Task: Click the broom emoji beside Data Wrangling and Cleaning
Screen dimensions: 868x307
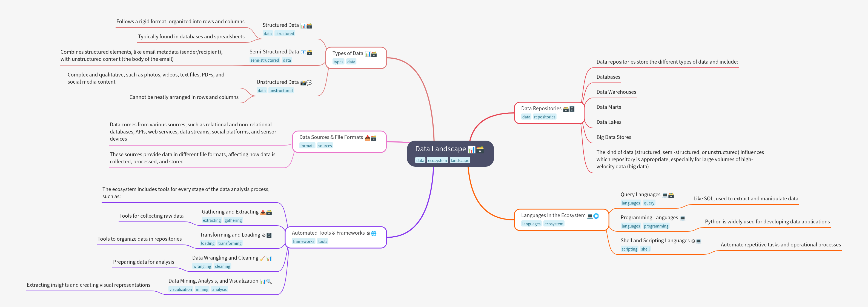Action: [x=263, y=258]
